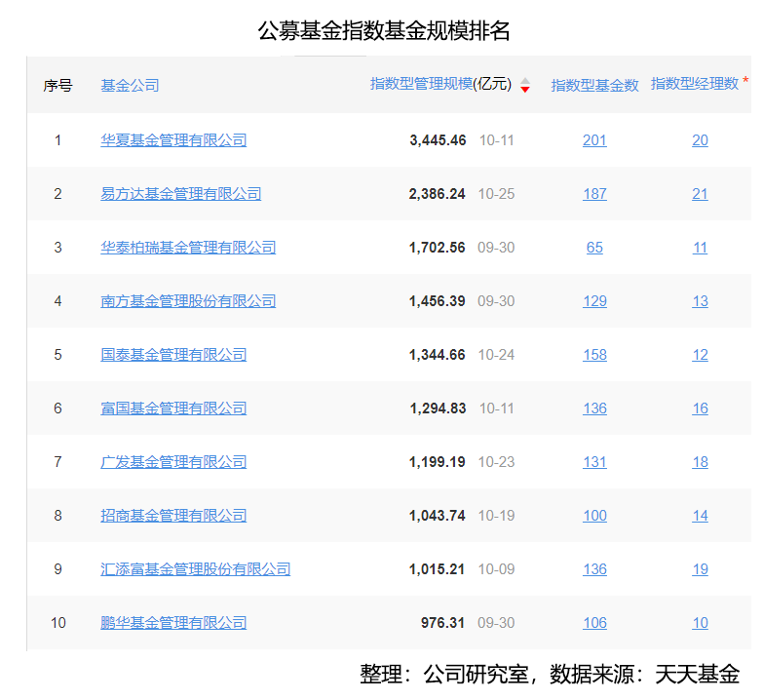
Task: Select the scale value 1,344.66
Action: point(437,354)
